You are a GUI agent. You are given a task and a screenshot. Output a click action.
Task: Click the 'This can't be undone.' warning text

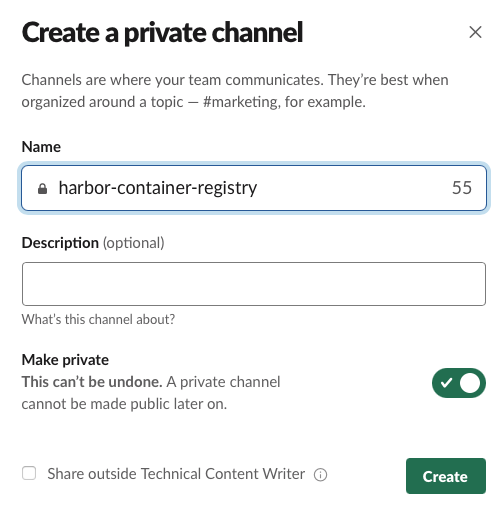(x=92, y=382)
